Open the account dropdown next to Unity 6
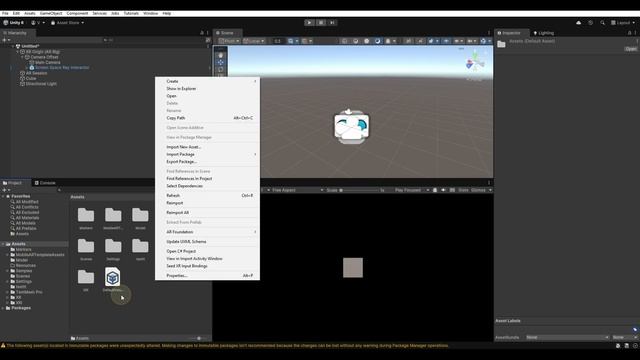 [38, 23]
